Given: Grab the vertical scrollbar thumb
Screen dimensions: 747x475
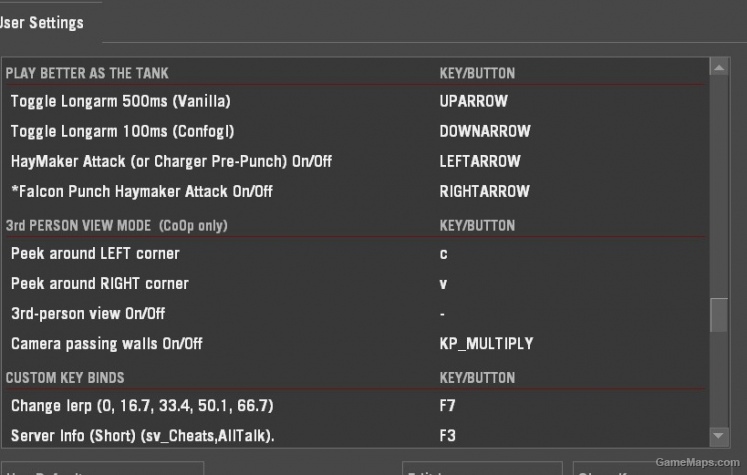Looking at the screenshot, I should click(718, 314).
